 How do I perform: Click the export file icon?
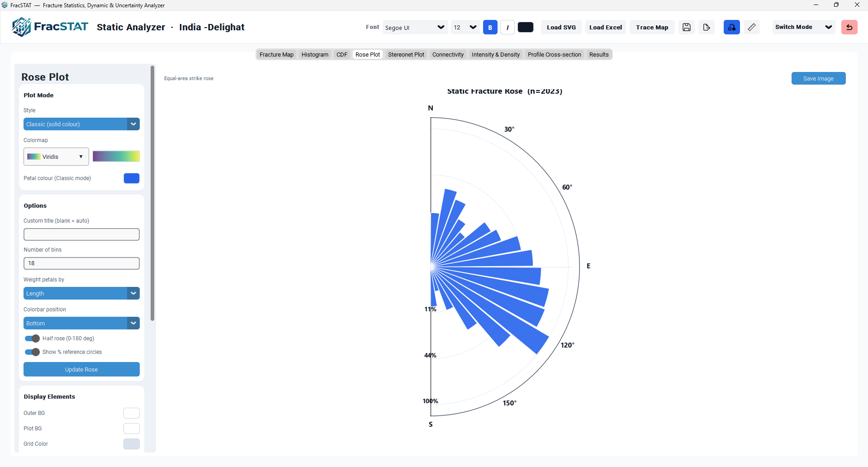pos(707,27)
